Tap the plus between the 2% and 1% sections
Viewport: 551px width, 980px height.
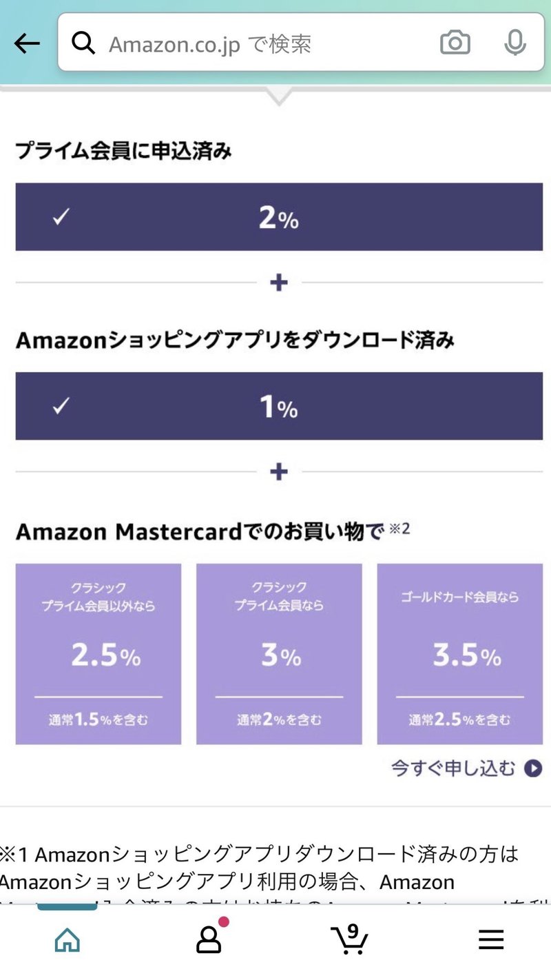click(278, 283)
